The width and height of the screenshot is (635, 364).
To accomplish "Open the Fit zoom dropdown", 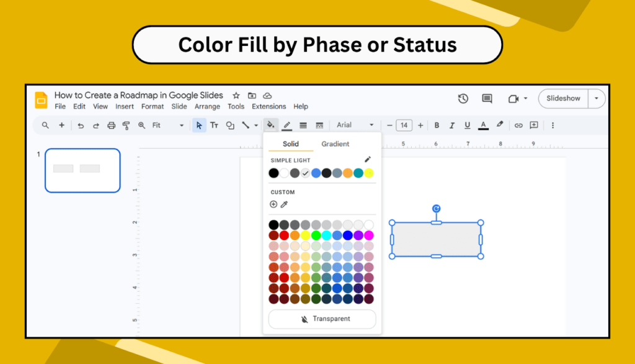I will [x=167, y=125].
